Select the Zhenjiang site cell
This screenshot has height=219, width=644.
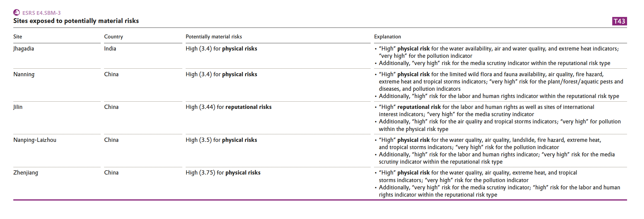click(26, 173)
